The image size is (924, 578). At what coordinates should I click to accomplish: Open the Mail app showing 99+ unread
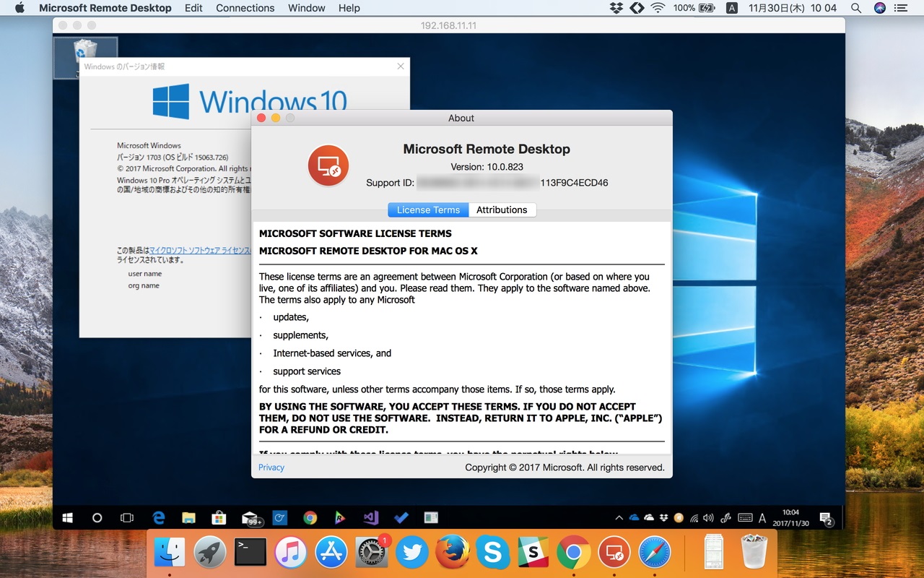tap(249, 518)
